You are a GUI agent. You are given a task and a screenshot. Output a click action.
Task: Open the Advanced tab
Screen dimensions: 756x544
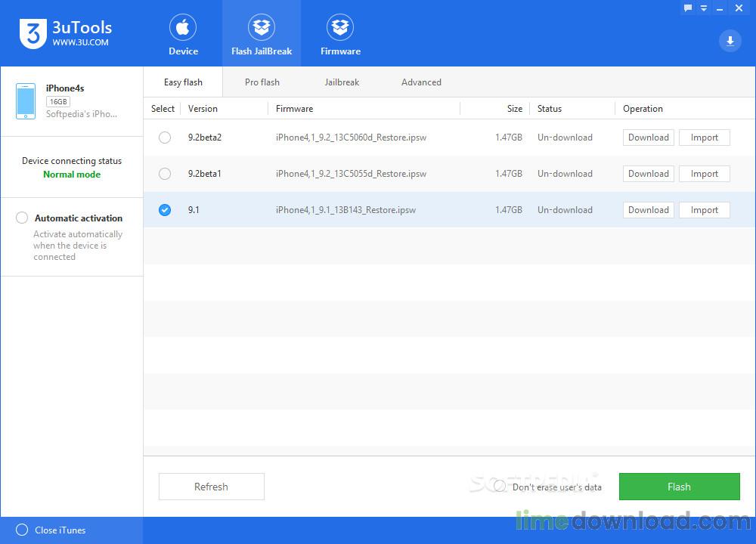point(421,82)
